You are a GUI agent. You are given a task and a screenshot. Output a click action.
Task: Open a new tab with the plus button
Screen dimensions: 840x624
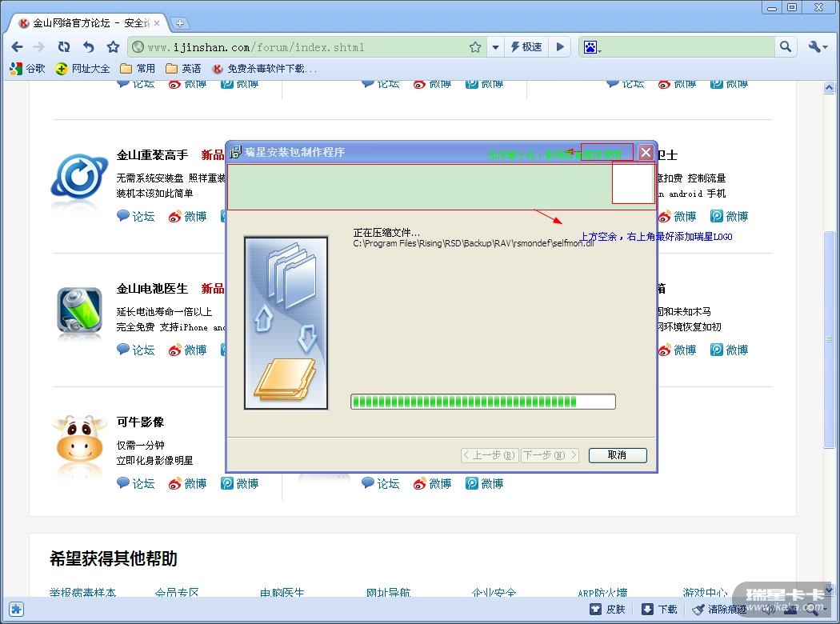pos(179,23)
